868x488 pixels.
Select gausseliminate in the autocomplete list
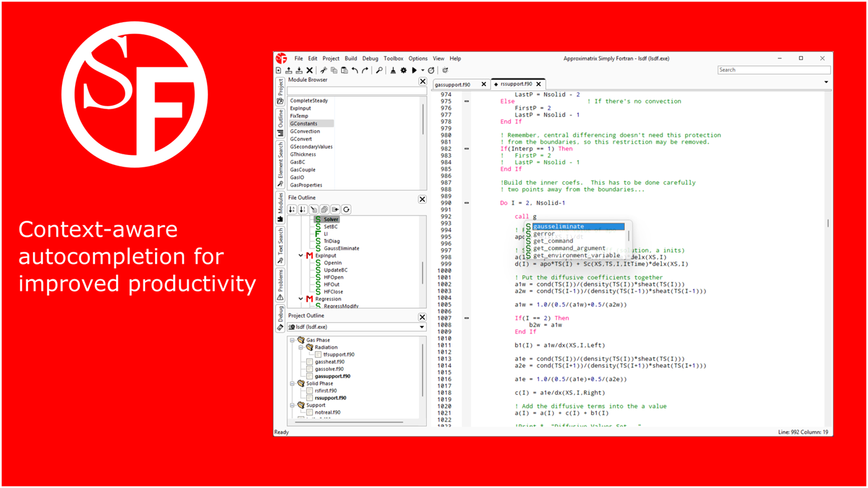578,226
